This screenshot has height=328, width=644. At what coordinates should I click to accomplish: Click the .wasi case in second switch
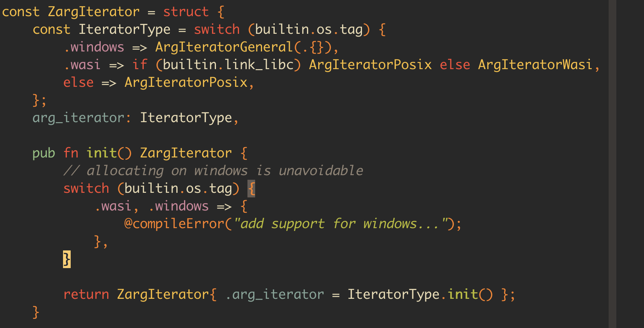113,206
